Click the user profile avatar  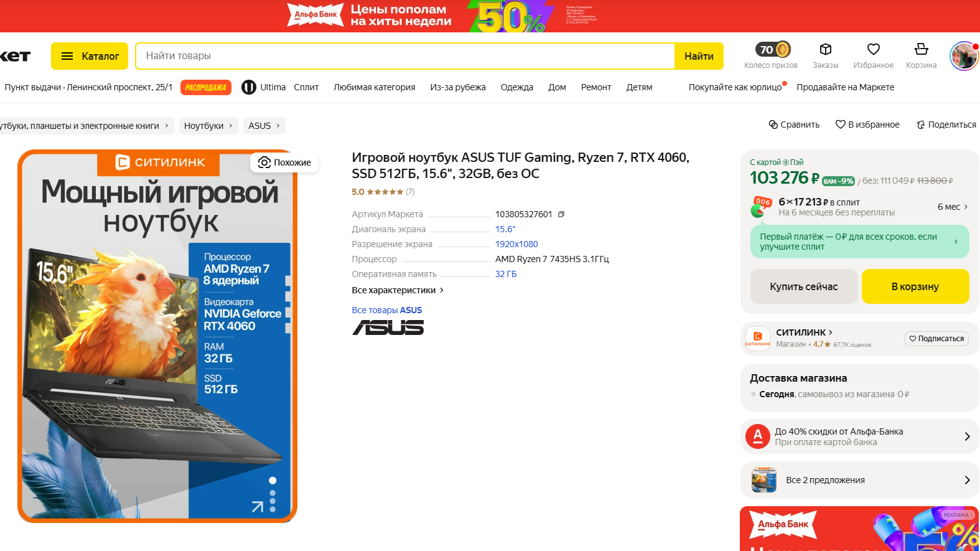pos(964,56)
